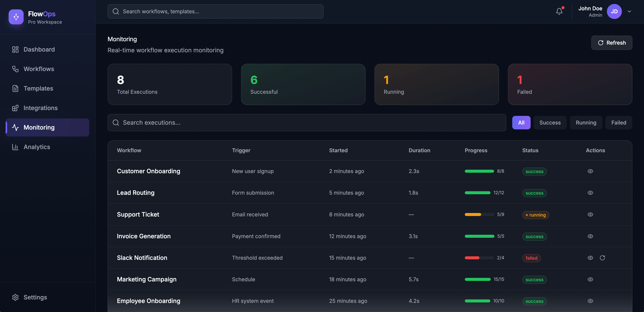The height and width of the screenshot is (312, 644).
Task: View the Marketing Campaign execution details
Action: click(590, 279)
